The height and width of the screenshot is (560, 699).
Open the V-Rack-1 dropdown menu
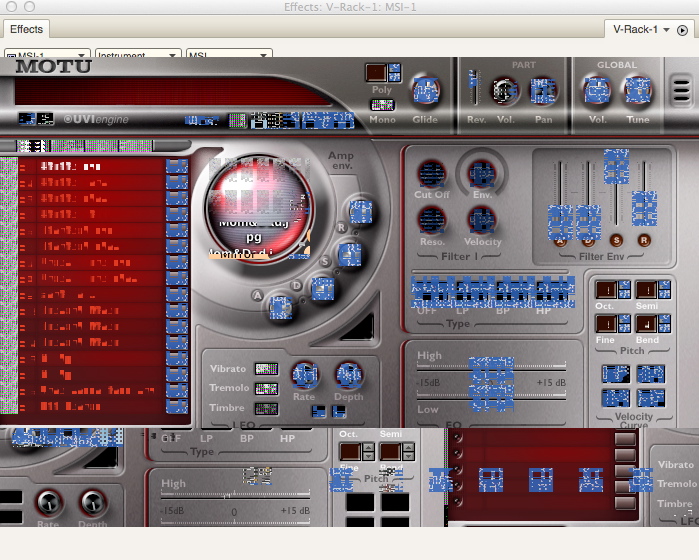(641, 29)
